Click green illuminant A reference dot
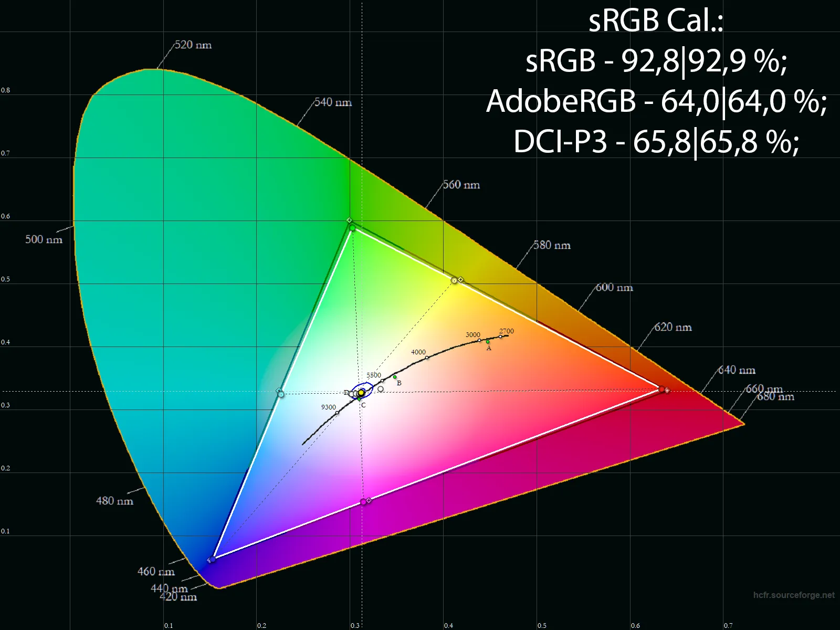 point(488,342)
